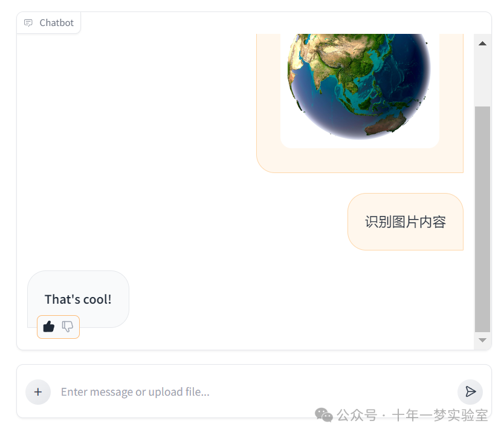Click the thumbs down dislike icon
The width and height of the screenshot is (504, 435).
[x=68, y=327]
